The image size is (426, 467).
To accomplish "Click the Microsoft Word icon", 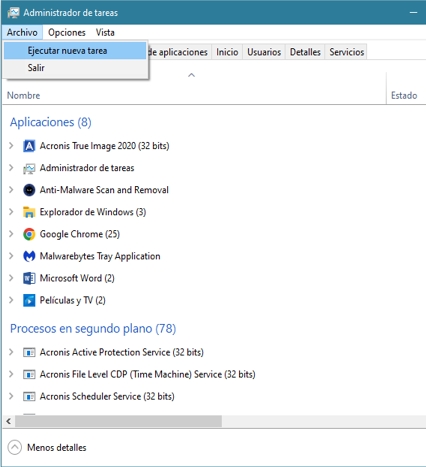I will 29,278.
